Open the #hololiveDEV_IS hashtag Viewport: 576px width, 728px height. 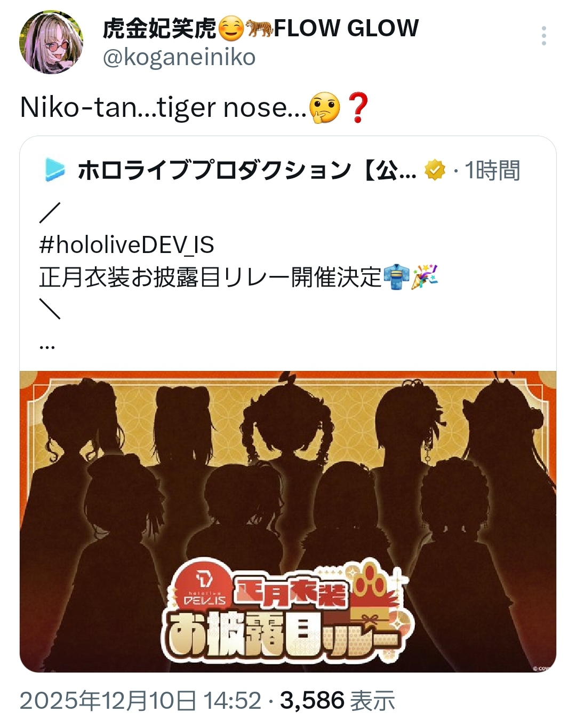point(126,245)
